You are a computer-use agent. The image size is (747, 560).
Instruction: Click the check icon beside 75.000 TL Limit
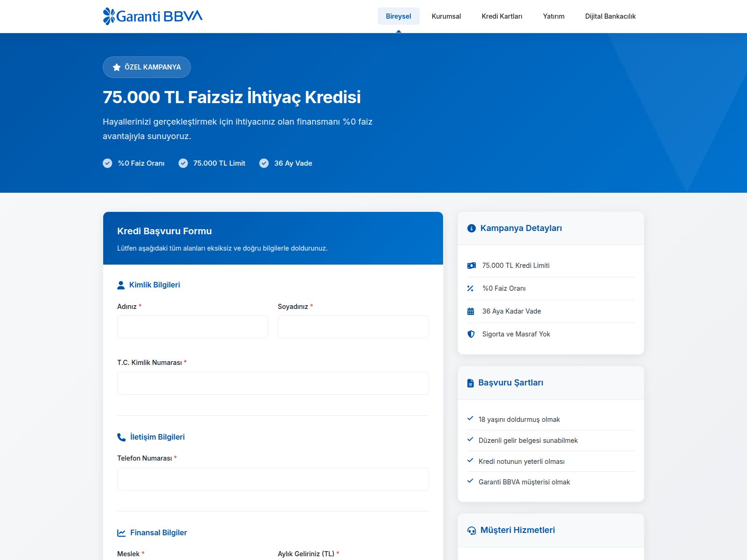[183, 163]
